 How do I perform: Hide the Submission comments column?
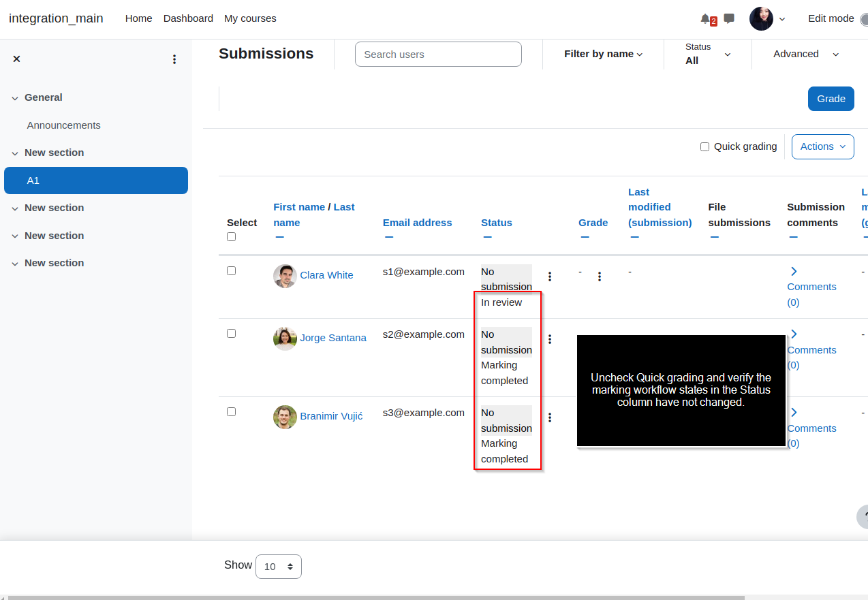[793, 237]
